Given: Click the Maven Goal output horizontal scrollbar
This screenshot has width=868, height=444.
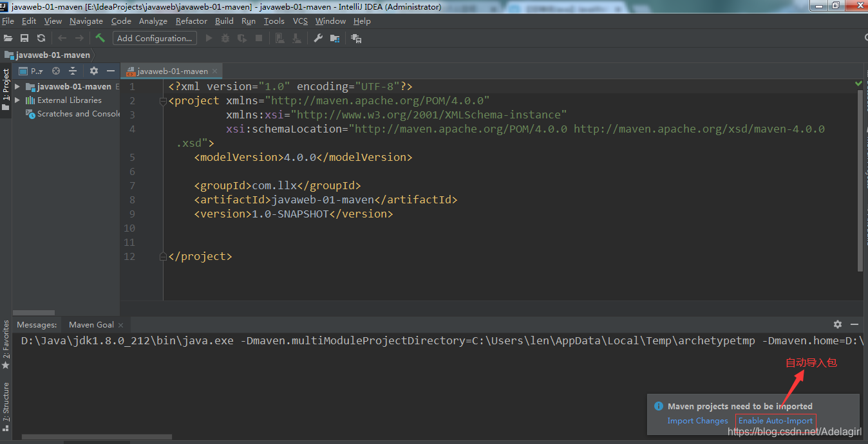Looking at the screenshot, I should click(x=97, y=437).
